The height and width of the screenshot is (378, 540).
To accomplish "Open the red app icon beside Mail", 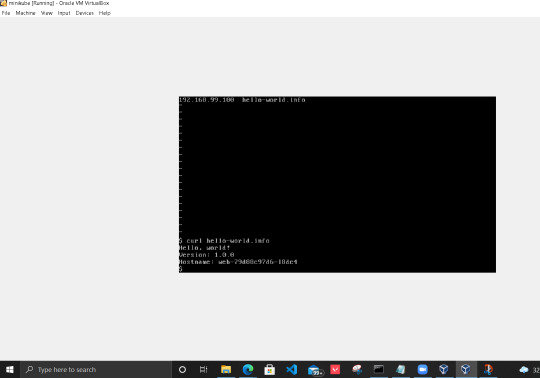I will tap(335, 370).
